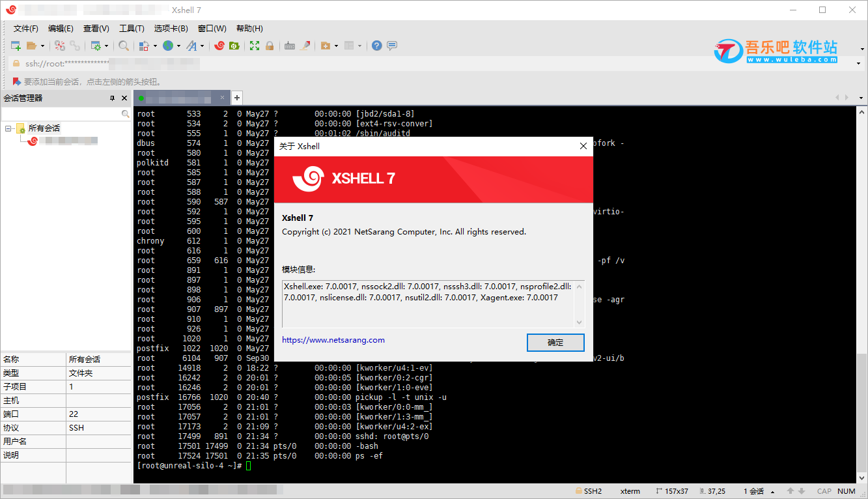Open dropdown arrow beside tab group folder icon
The image size is (868, 499).
pos(336,46)
